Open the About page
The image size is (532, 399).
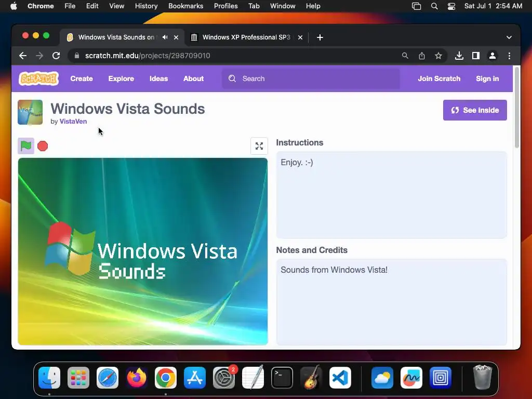(x=193, y=78)
